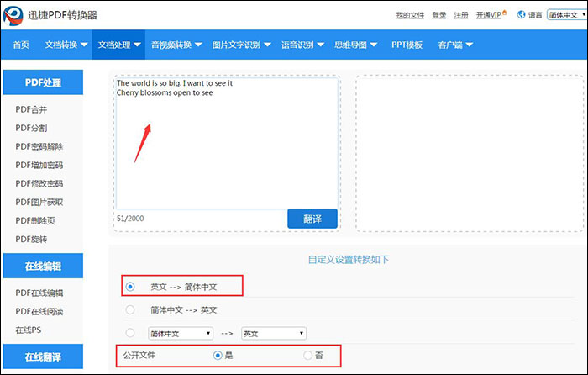The image size is (588, 375).
Task: Expand the 音视频转换 menu
Action: coord(176,45)
